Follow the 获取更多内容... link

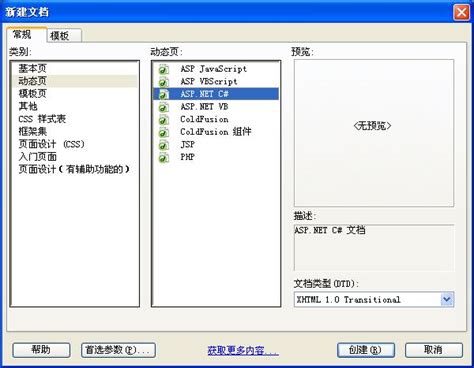click(x=243, y=350)
